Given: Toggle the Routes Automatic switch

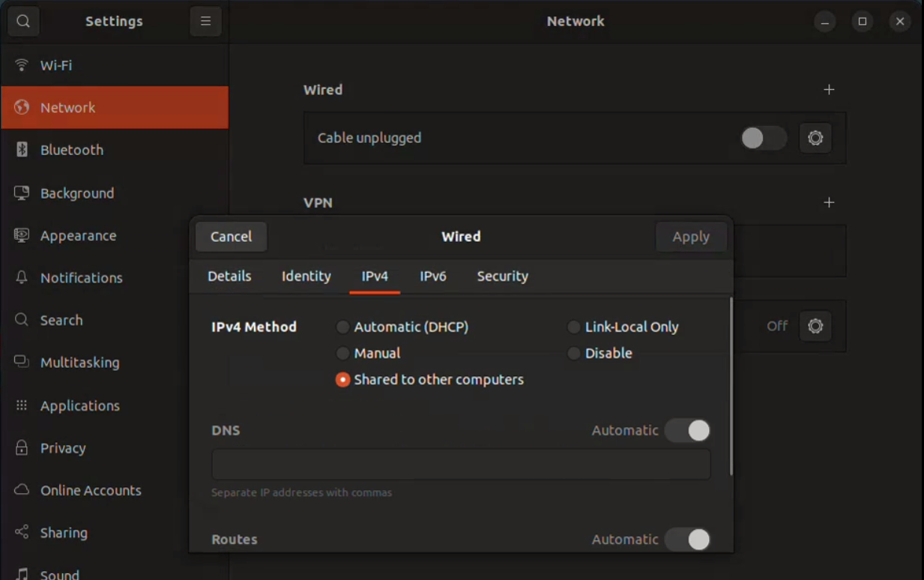Looking at the screenshot, I should 687,540.
